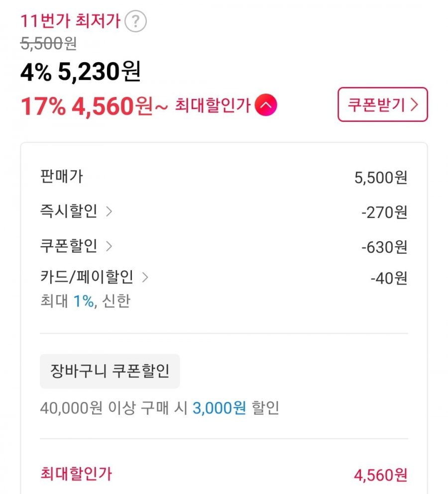Click the question mark help icon
This screenshot has height=494, width=448.
pyautogui.click(x=135, y=22)
